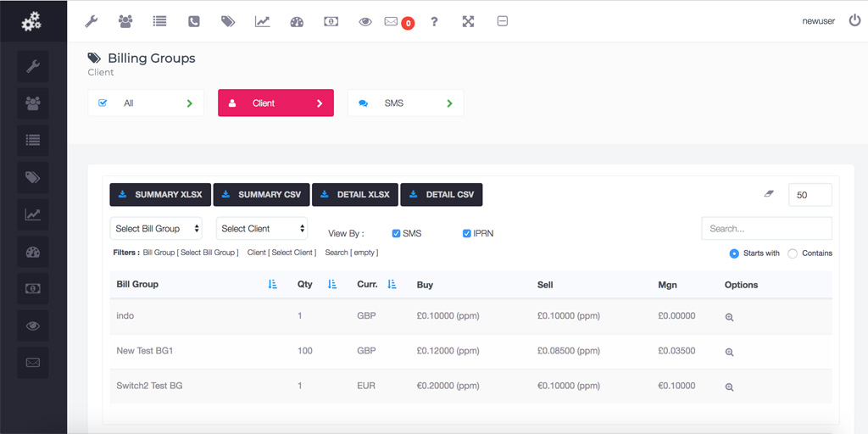
Task: Select the All tab
Action: point(146,103)
